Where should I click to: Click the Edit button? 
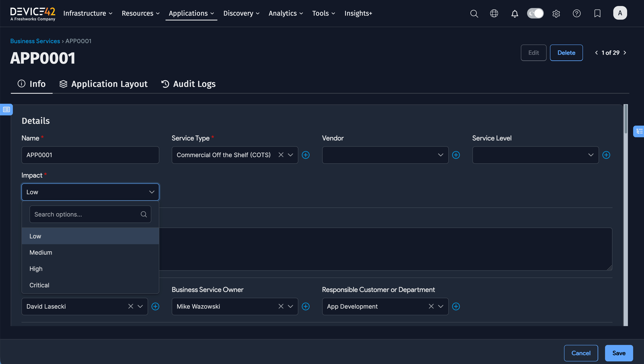pyautogui.click(x=533, y=53)
